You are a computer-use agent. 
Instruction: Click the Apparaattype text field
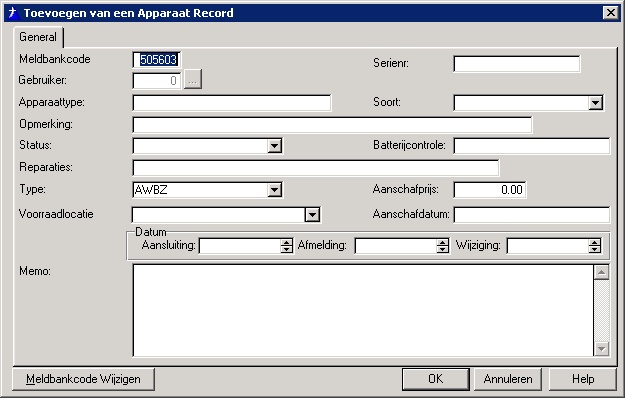(232, 103)
